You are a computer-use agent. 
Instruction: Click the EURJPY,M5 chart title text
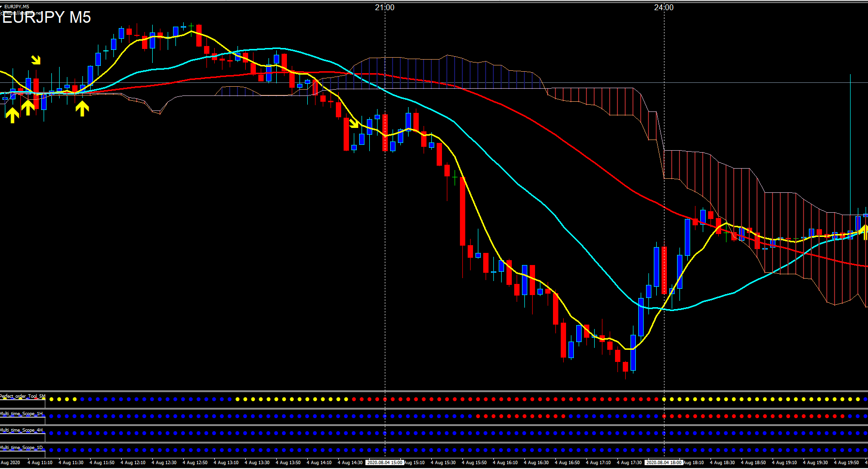[x=16, y=7]
